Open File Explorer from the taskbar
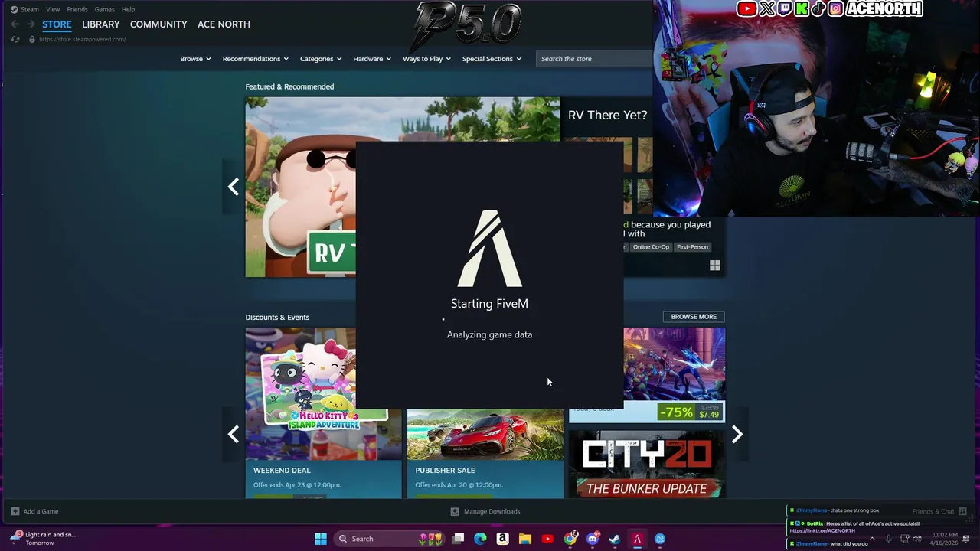The height and width of the screenshot is (551, 980). pyautogui.click(x=525, y=539)
